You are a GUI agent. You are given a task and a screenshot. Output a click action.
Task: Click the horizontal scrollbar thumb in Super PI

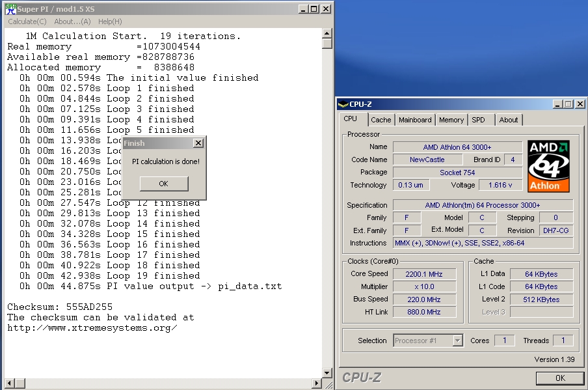[20, 383]
